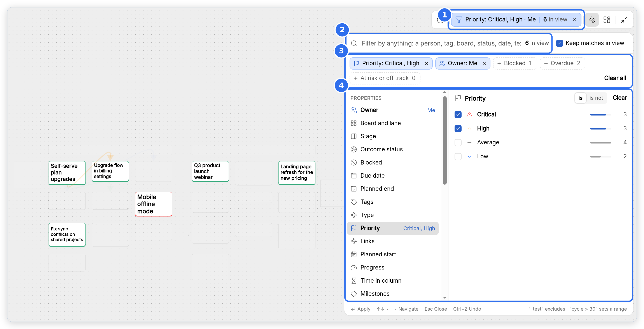Uncheck Keep matches in view

pos(560,43)
